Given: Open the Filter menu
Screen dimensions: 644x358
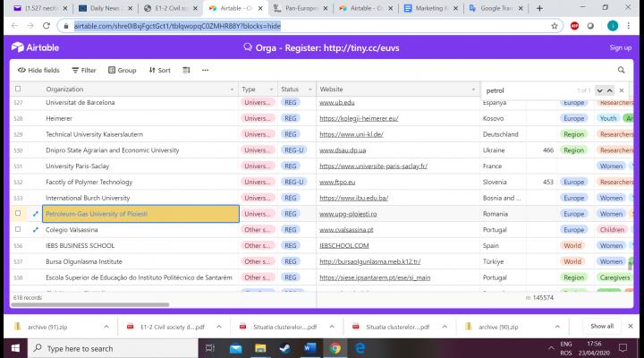Looking at the screenshot, I should click(x=84, y=71).
